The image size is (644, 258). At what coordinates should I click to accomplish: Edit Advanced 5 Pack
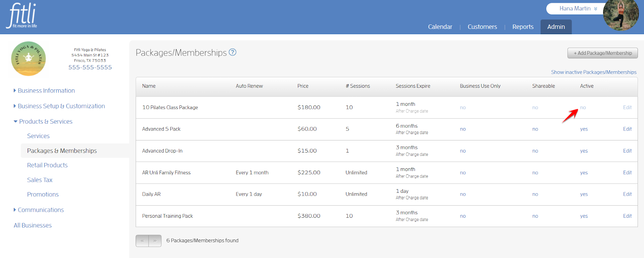click(627, 129)
